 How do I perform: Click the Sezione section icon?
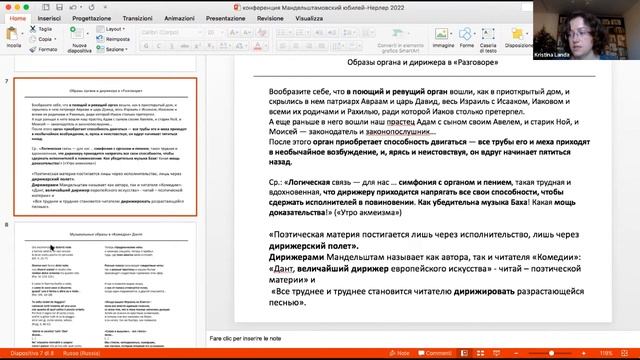[100, 49]
